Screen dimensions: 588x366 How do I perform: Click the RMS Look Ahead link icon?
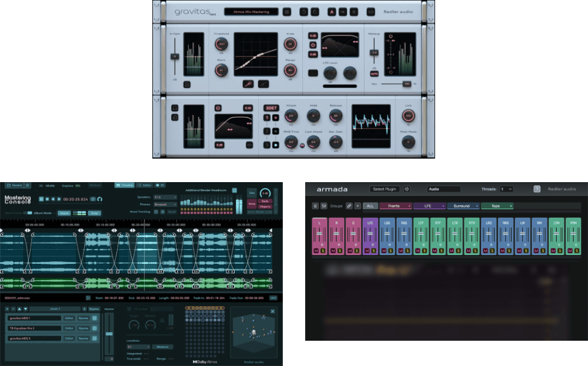pyautogui.click(x=302, y=145)
